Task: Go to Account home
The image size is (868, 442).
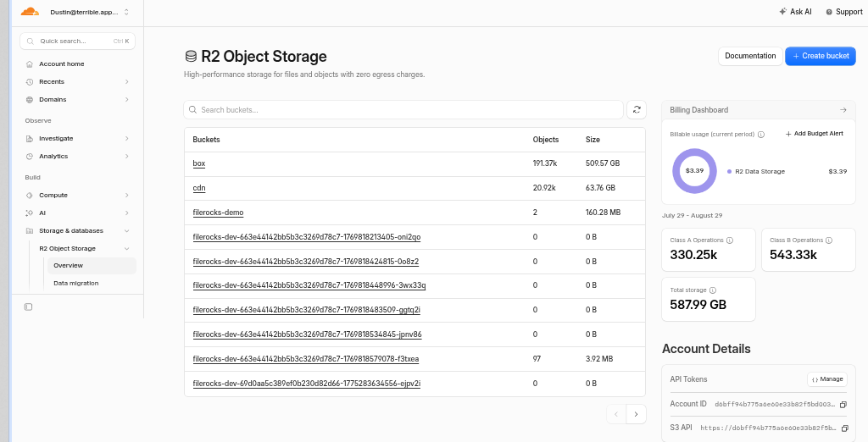Action: pos(61,64)
